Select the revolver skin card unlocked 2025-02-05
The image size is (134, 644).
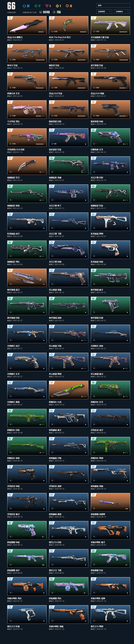[27, 81]
